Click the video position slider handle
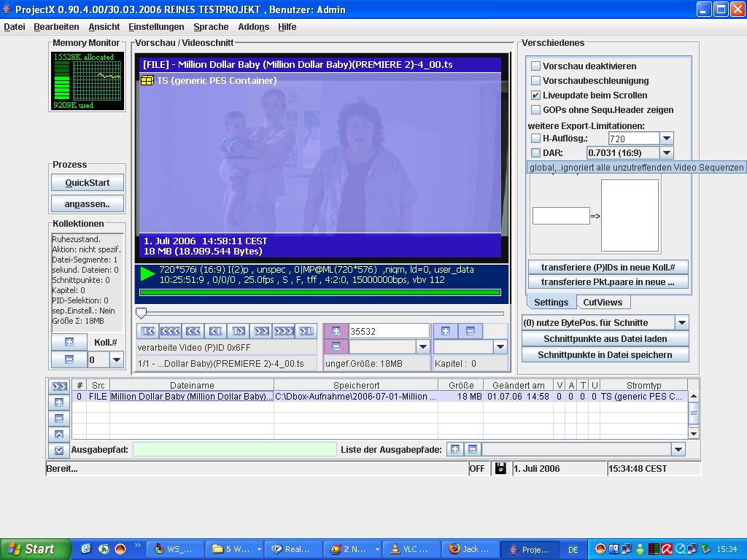This screenshot has width=747, height=560. click(141, 313)
